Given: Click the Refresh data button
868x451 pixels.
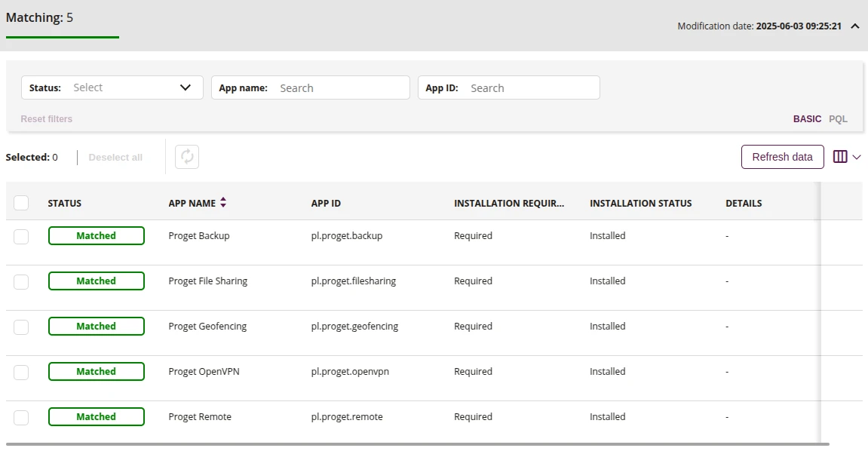Looking at the screenshot, I should (782, 157).
